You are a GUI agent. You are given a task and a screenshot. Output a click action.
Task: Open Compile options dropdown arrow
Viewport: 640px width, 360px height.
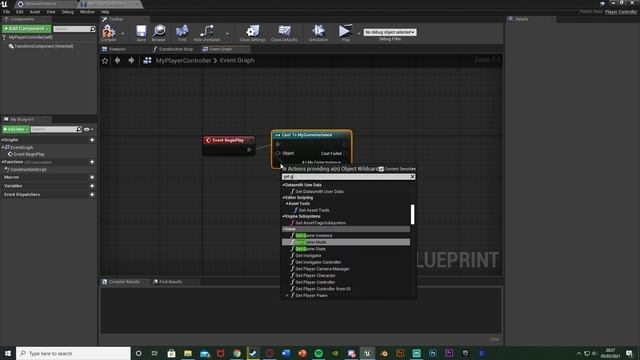[x=122, y=33]
